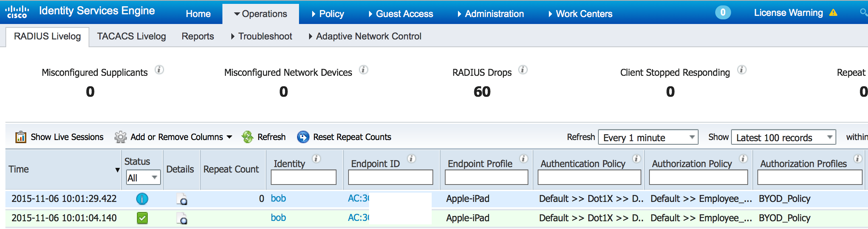The image size is (868, 229).
Task: Click the Identity filter input field
Action: (x=303, y=178)
